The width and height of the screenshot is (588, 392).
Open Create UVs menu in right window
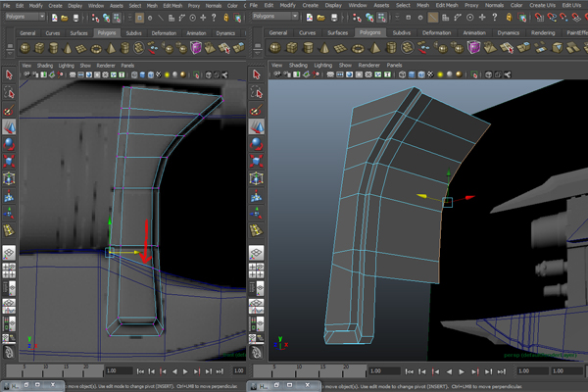click(x=542, y=5)
